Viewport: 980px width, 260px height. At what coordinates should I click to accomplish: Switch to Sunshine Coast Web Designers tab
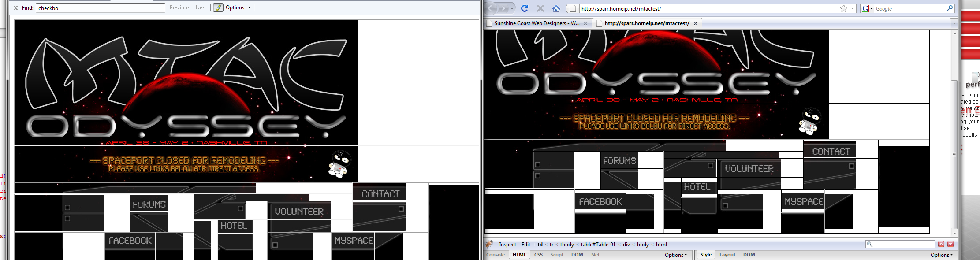tap(537, 23)
